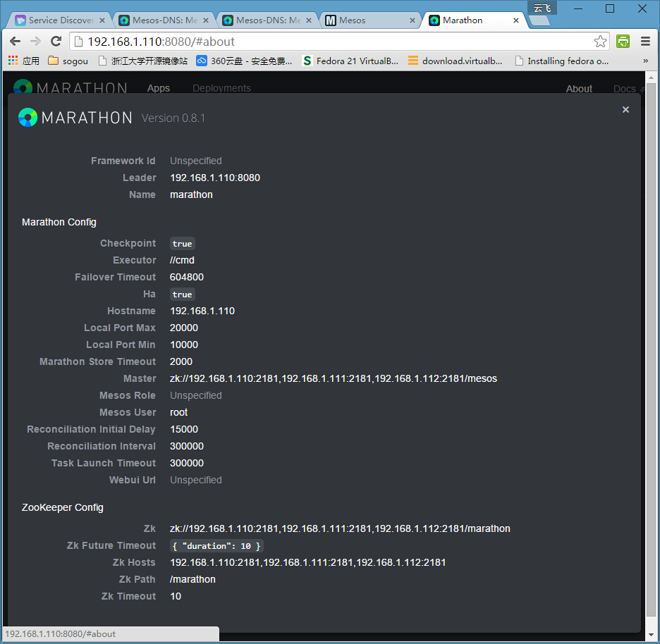The width and height of the screenshot is (660, 644).
Task: Click the Mesos User value root
Action: click(178, 412)
